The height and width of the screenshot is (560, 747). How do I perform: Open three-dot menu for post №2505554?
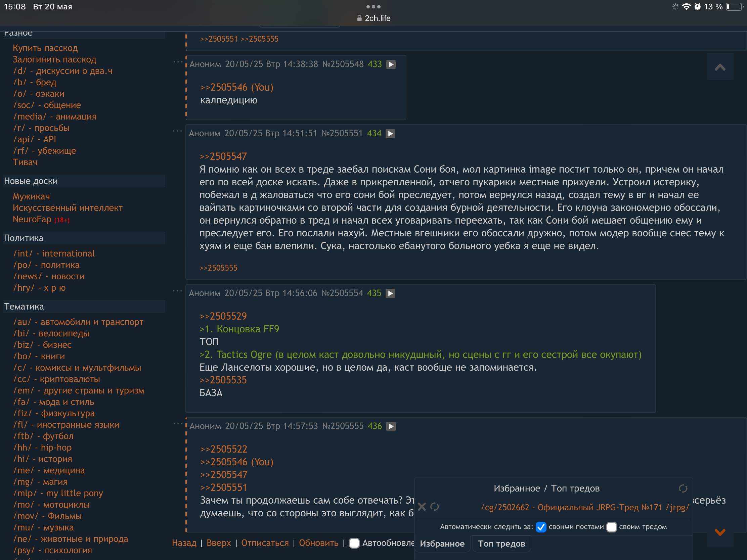[177, 291]
